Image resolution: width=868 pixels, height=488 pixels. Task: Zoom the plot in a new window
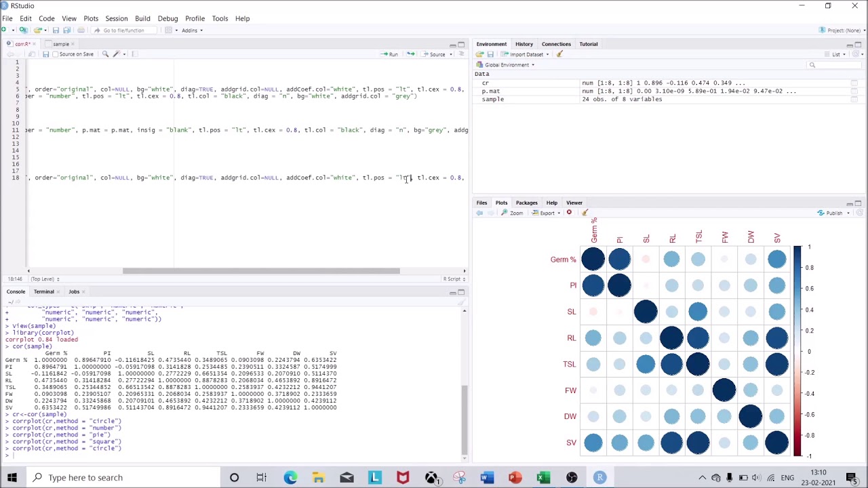click(512, 213)
